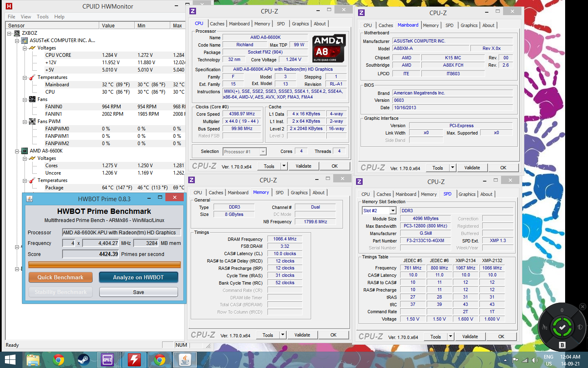Open the Slot #2 memory slot dropdown
This screenshot has width=588, height=368.
tap(393, 211)
